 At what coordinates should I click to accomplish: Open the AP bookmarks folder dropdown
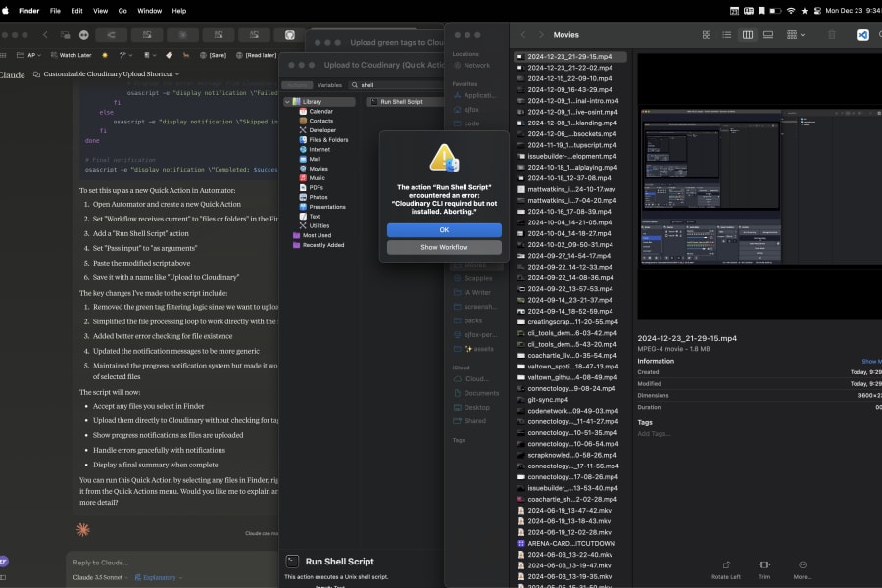28,55
